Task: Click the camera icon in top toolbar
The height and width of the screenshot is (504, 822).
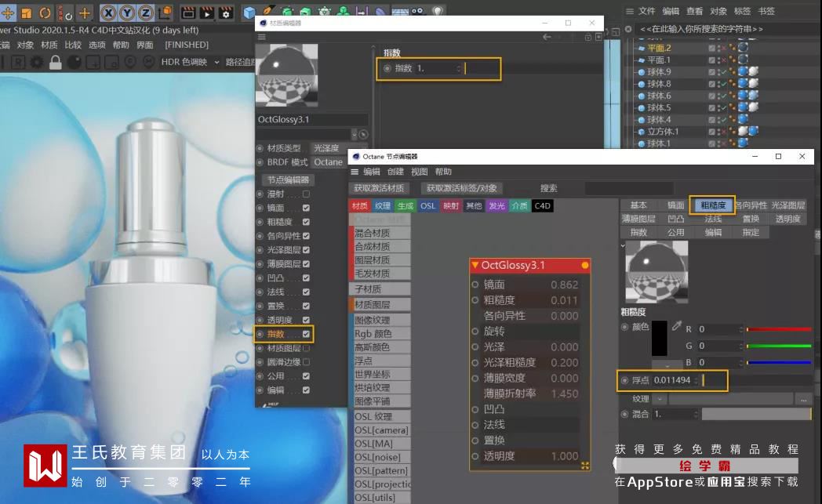Action: (417, 10)
